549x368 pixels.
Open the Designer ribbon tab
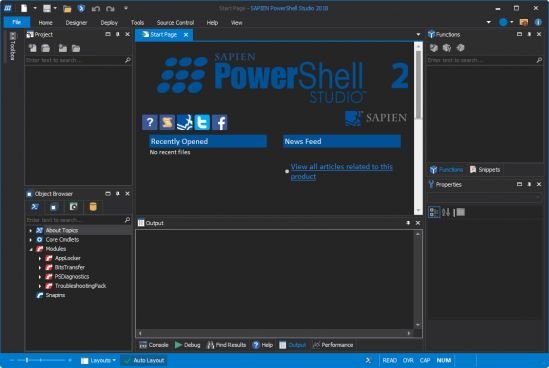coord(76,23)
